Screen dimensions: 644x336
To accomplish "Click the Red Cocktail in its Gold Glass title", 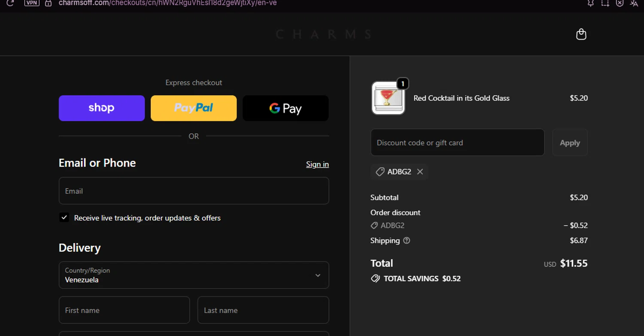I will 462,98.
